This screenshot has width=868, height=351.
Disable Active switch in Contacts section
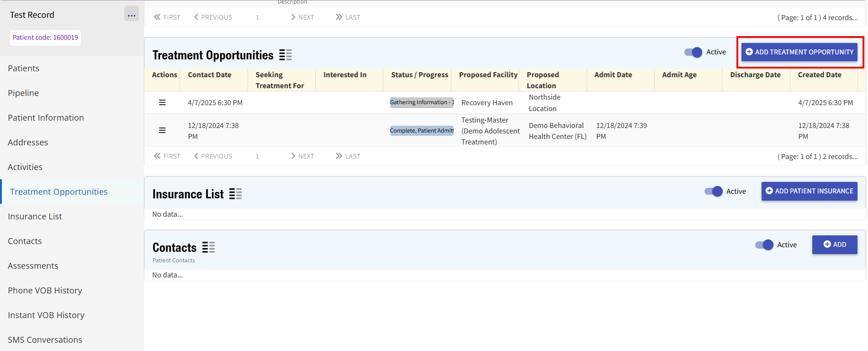764,245
